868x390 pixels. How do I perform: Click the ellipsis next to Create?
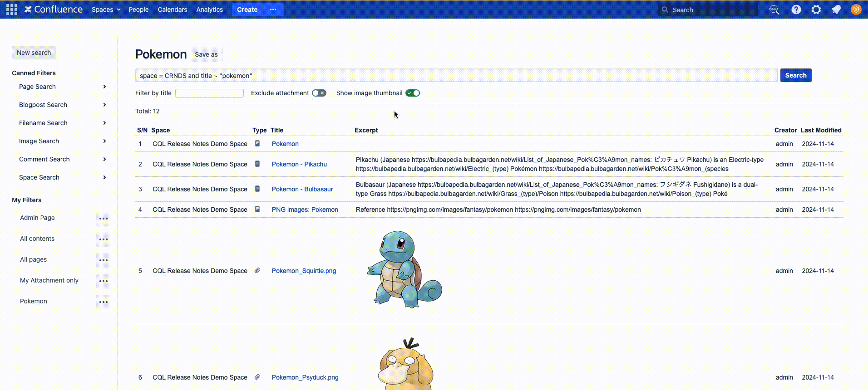pos(273,10)
